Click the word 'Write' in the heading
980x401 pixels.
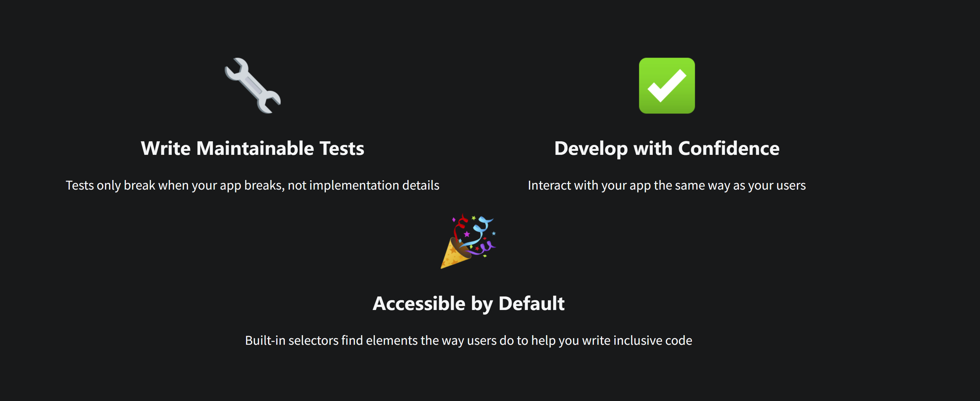[x=166, y=148]
